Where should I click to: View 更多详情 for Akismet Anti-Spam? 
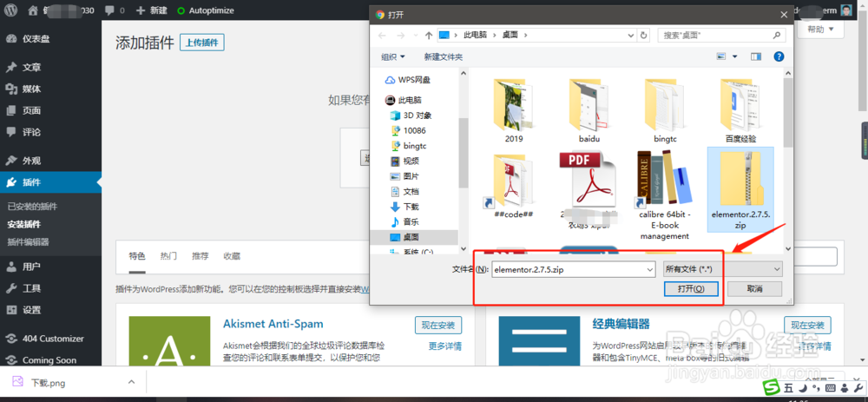(445, 346)
